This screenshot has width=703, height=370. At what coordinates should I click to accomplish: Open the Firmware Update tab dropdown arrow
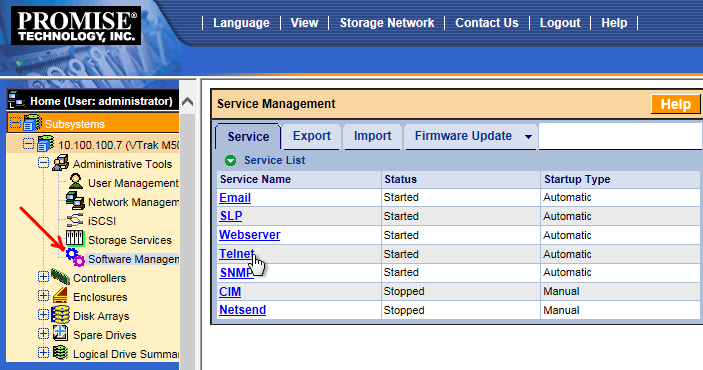[529, 137]
